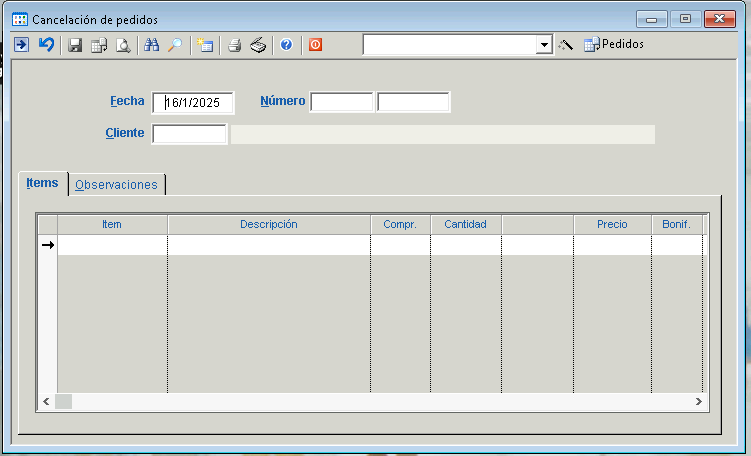Click the undo arrow icon in toolbar
This screenshot has width=751, height=456.
point(46,45)
